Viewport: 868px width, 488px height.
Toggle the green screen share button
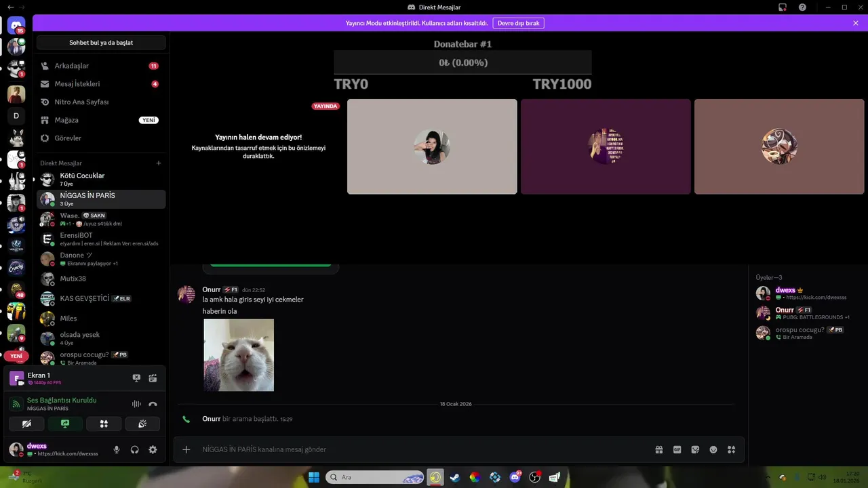click(x=65, y=424)
